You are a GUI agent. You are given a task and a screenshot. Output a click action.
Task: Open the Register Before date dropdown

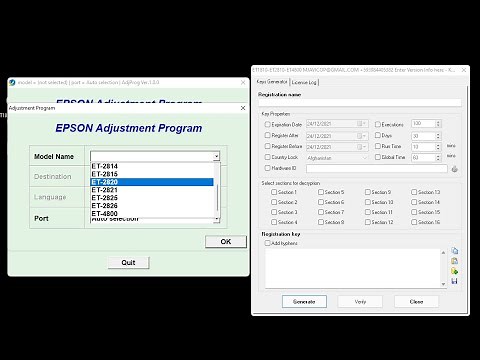362,147
